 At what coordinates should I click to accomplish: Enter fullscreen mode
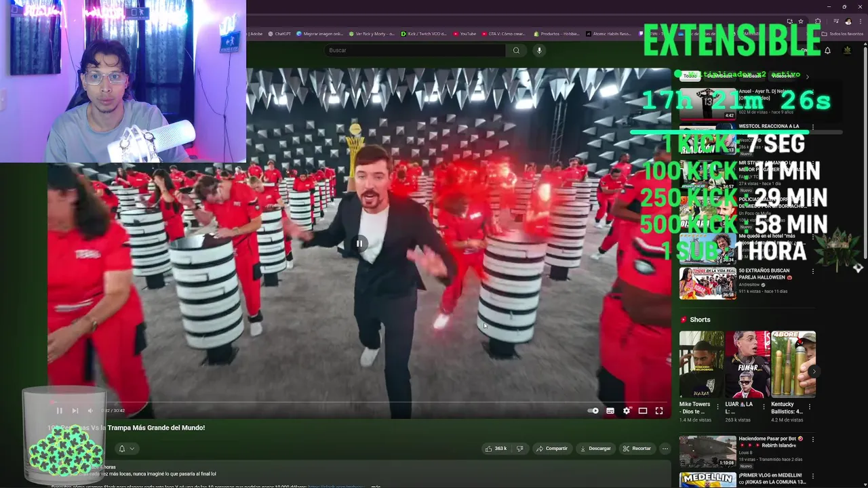(659, 411)
